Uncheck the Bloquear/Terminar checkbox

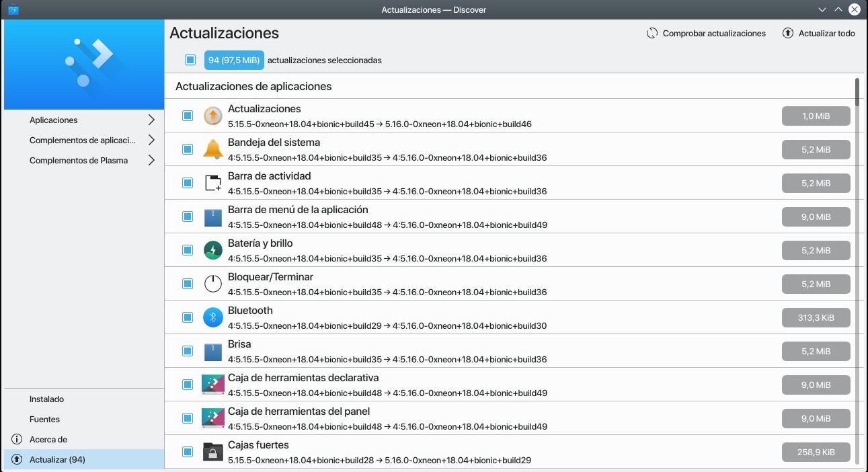coord(188,284)
